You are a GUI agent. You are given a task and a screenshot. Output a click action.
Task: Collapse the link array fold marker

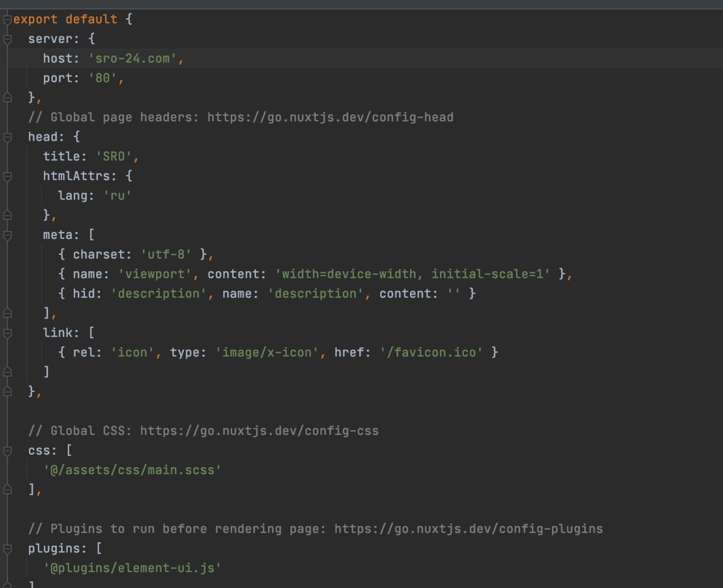(7, 333)
